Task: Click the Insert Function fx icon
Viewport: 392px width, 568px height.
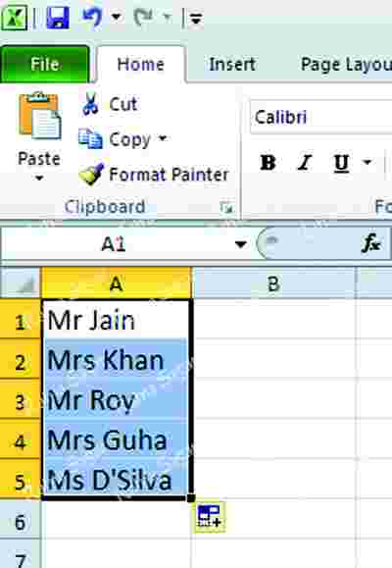Action: pos(371,243)
